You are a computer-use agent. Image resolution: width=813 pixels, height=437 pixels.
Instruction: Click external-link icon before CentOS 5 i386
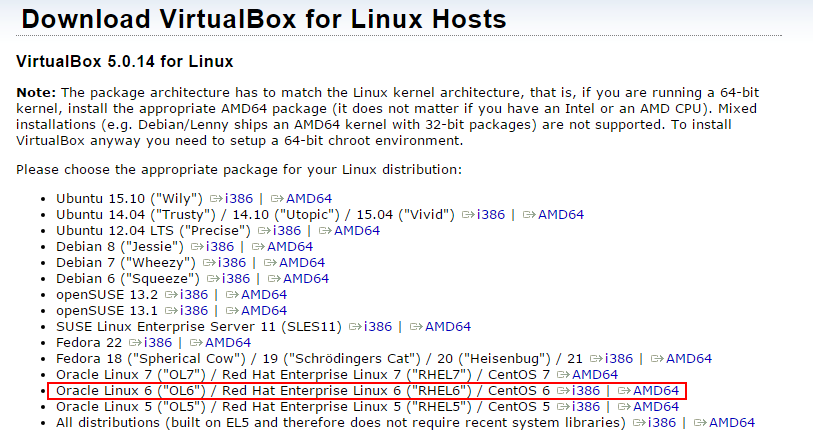point(564,407)
